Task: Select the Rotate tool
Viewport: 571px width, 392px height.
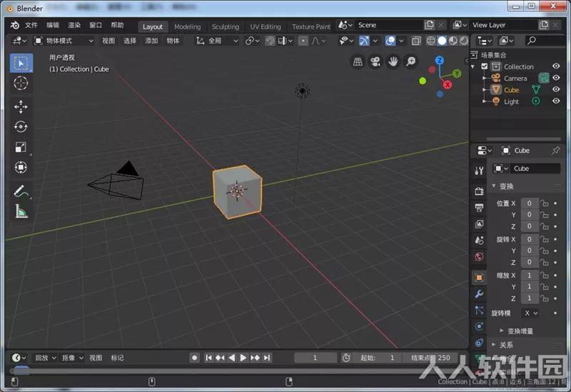Action: (x=21, y=127)
